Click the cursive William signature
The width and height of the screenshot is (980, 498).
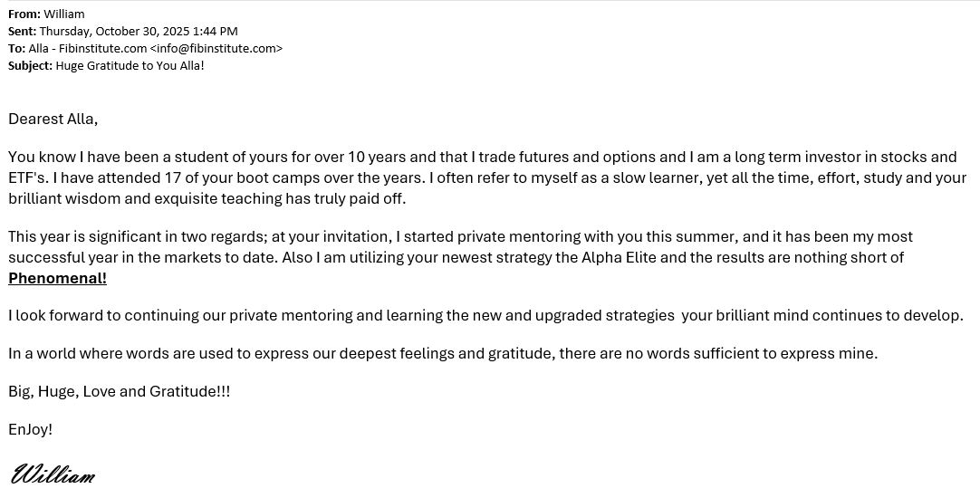click(53, 474)
